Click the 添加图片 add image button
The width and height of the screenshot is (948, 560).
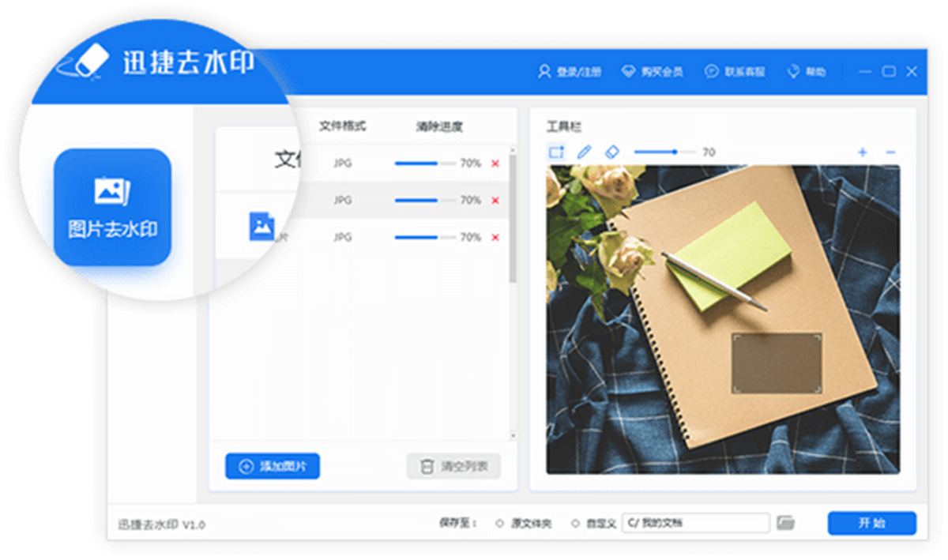point(273,466)
